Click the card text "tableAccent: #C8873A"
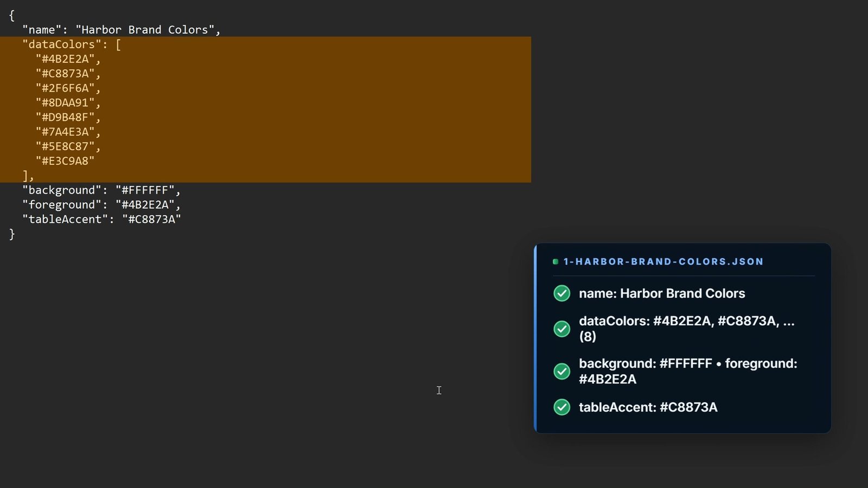Image resolution: width=868 pixels, height=488 pixels. pyautogui.click(x=648, y=407)
